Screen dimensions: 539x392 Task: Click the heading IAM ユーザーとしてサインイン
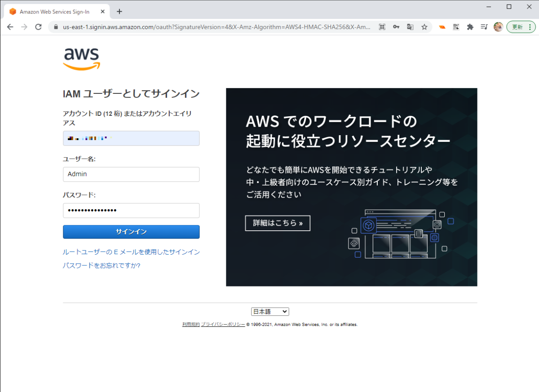tap(131, 94)
